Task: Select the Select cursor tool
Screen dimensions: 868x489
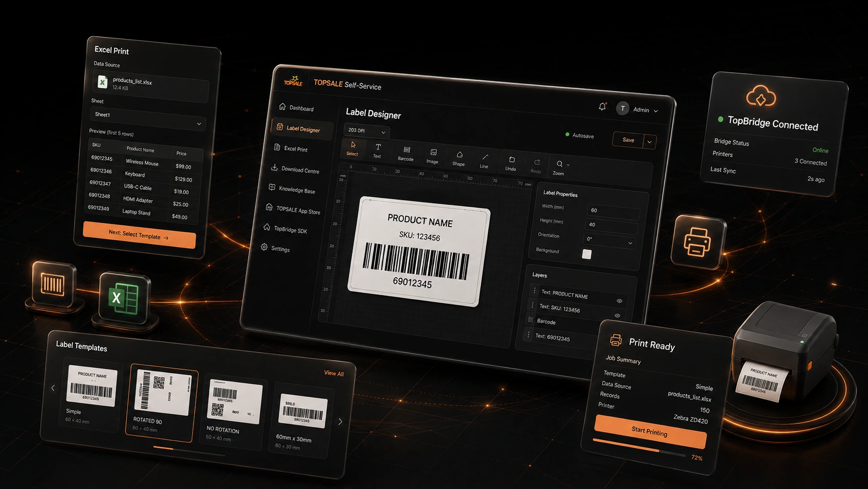Action: [x=352, y=149]
